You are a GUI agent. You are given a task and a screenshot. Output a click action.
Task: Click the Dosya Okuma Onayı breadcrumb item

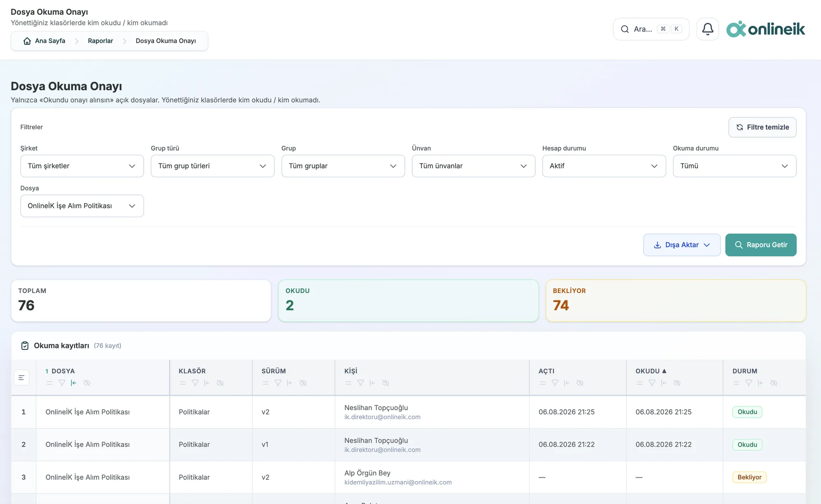(166, 41)
